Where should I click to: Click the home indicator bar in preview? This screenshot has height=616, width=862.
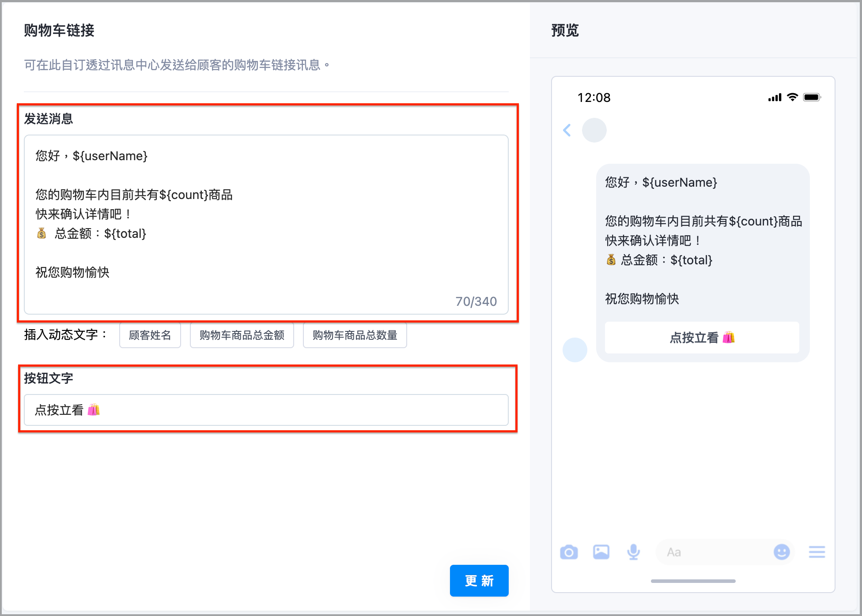click(693, 581)
